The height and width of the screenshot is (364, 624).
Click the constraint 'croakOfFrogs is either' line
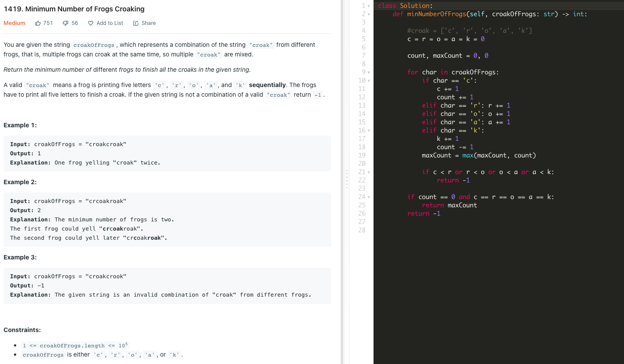coord(103,355)
